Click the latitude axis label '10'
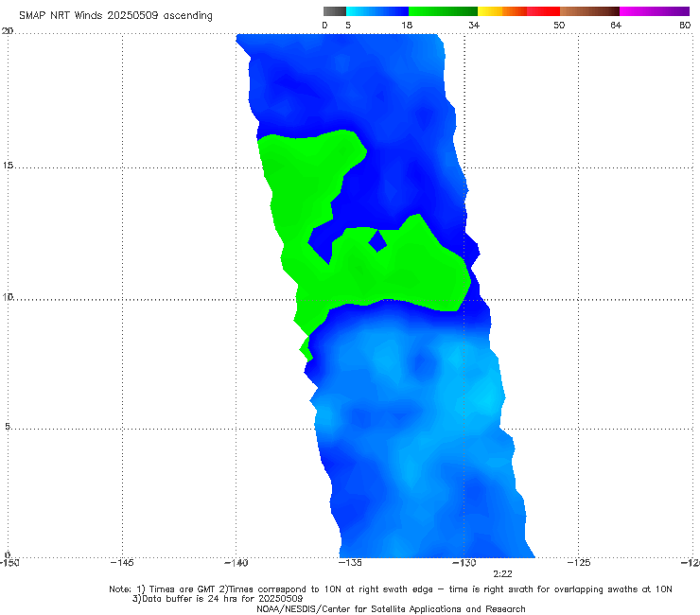700x615 pixels. (x=8, y=296)
